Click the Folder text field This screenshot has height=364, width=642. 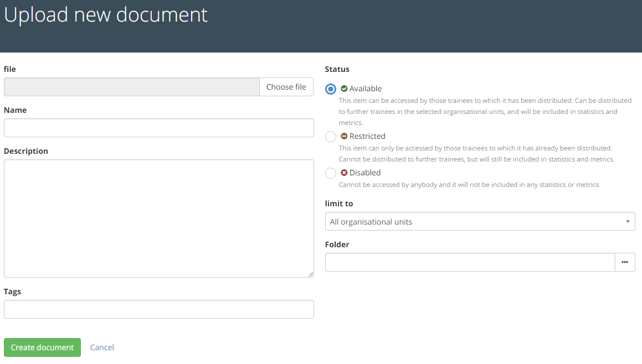[x=470, y=262]
